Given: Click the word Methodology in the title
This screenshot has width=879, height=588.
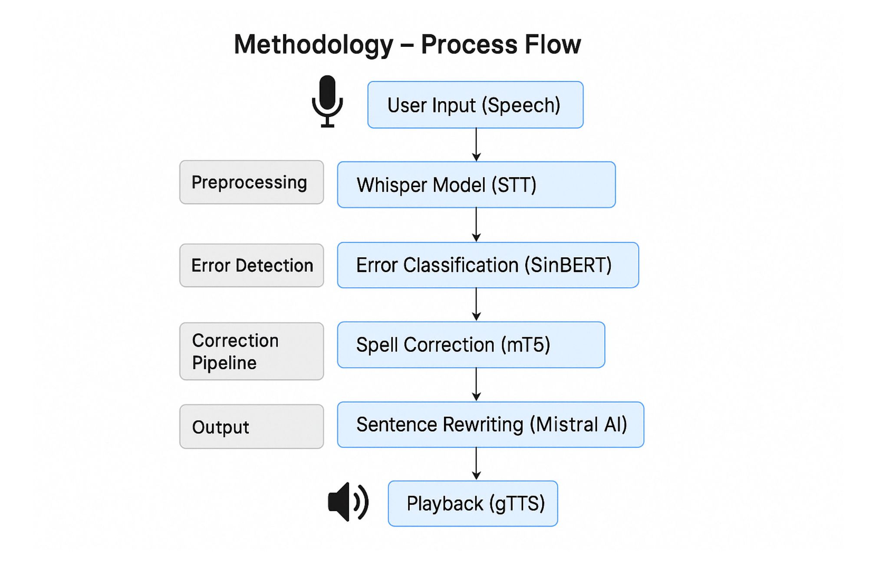Looking at the screenshot, I should click(313, 45).
